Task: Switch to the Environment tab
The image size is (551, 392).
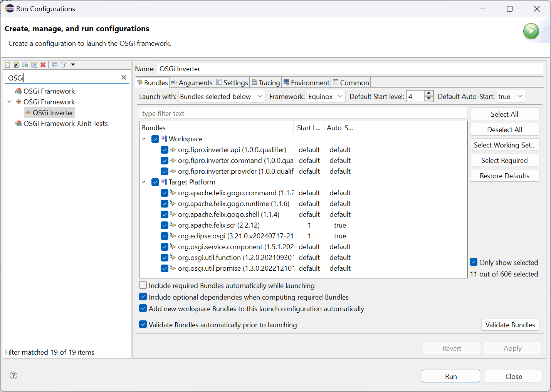Action: click(307, 82)
